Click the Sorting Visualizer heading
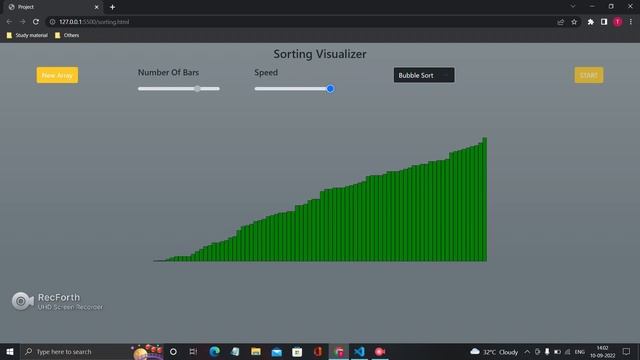 pos(320,54)
